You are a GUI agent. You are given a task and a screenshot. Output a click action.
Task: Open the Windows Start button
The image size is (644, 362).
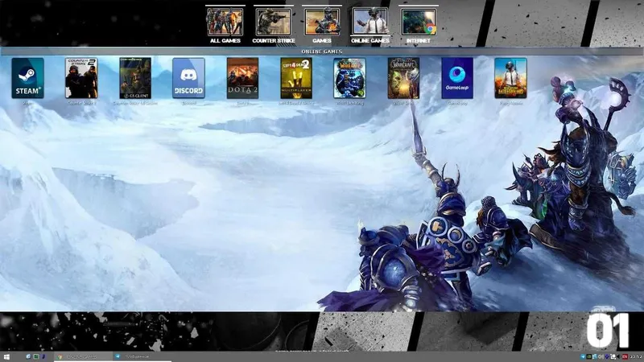click(x=6, y=356)
